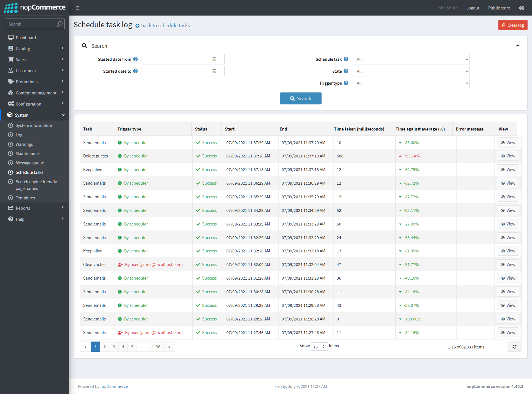
Task: Open the settings gears icon in header
Action: 521,8
